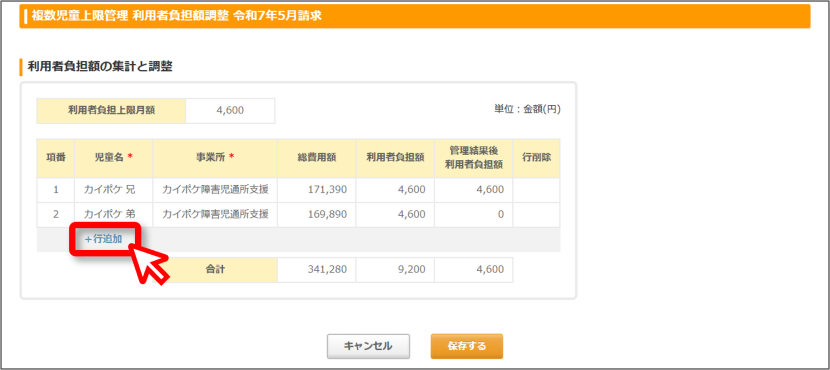Click the 児童名 column header
The width and height of the screenshot is (830, 370).
pos(114,158)
